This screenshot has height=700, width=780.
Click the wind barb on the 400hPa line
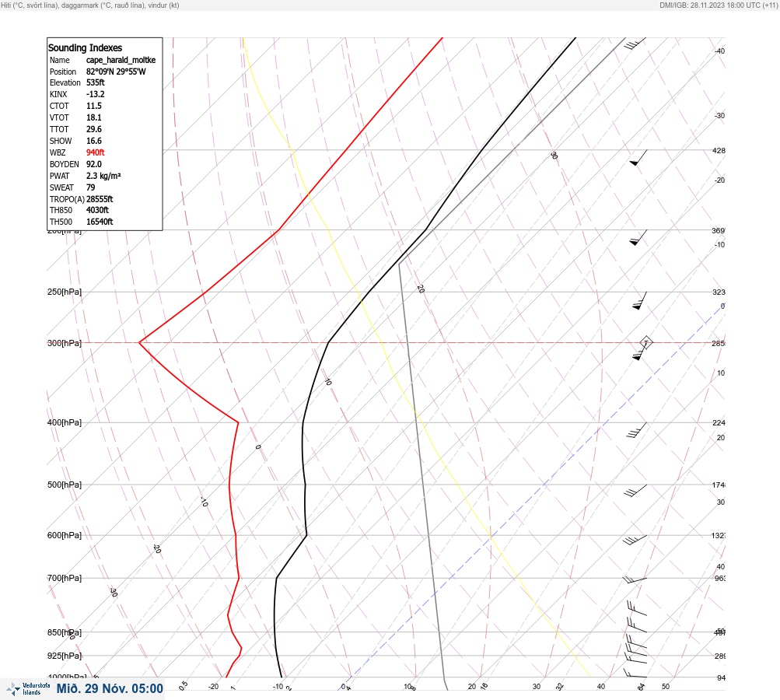(x=636, y=430)
